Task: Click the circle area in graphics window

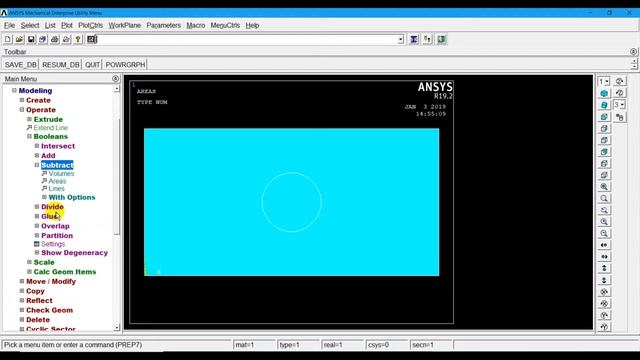Action: pyautogui.click(x=291, y=202)
